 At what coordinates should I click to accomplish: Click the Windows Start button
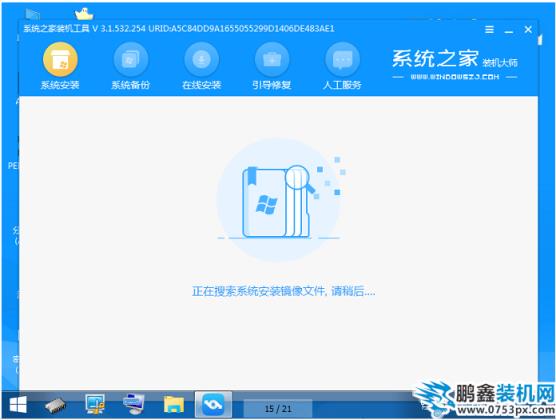18,404
